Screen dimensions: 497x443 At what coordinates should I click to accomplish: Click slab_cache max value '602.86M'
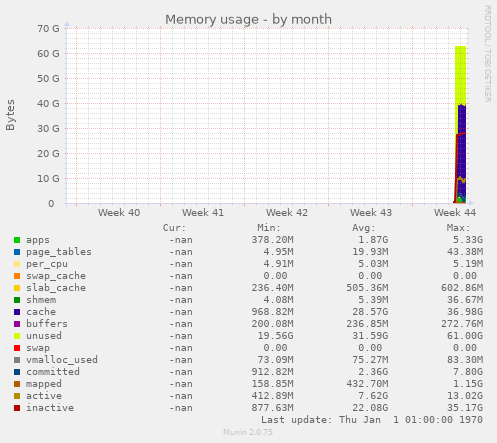(x=462, y=288)
